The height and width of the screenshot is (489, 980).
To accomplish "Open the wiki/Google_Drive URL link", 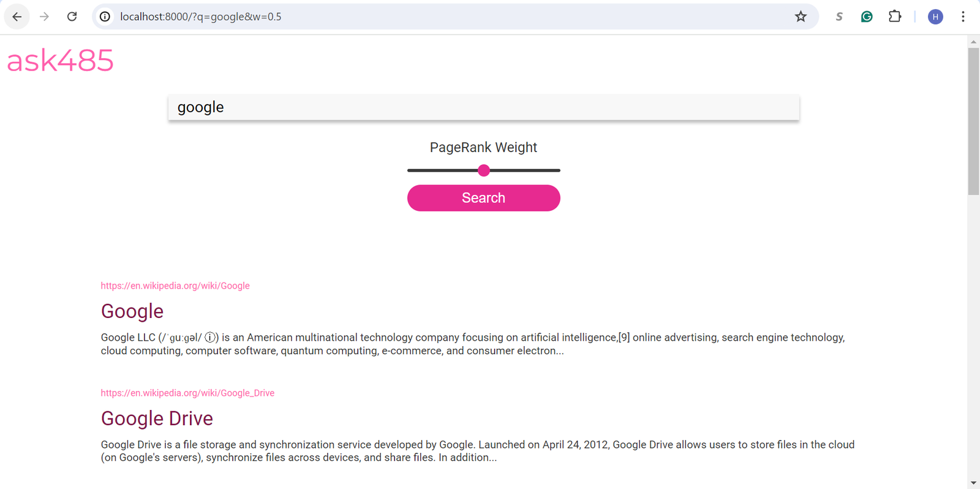I will 187,393.
